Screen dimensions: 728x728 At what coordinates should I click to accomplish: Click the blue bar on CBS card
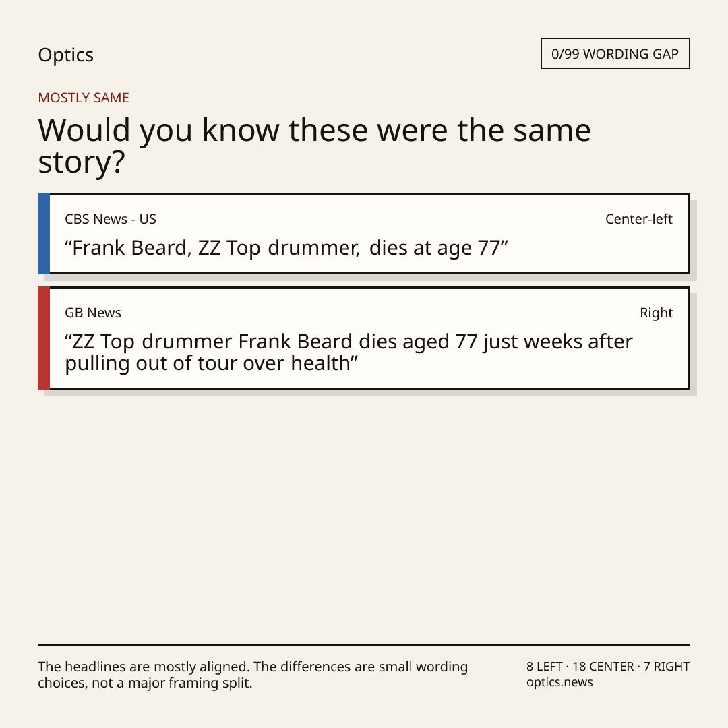pyautogui.click(x=44, y=233)
